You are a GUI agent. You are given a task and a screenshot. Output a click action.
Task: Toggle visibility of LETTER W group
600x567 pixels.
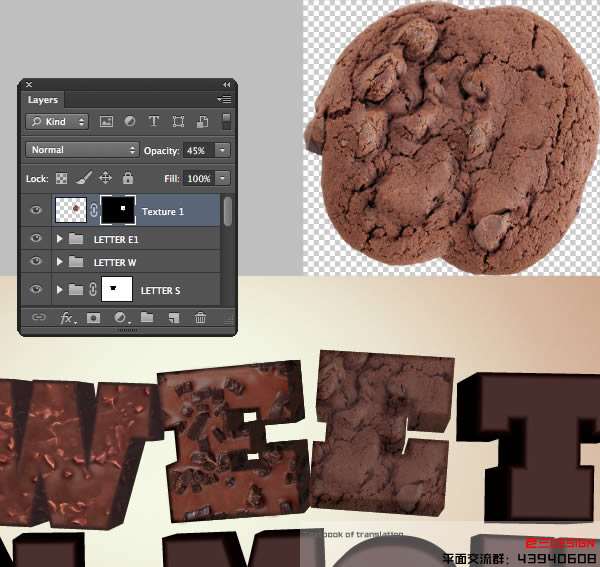pyautogui.click(x=37, y=262)
